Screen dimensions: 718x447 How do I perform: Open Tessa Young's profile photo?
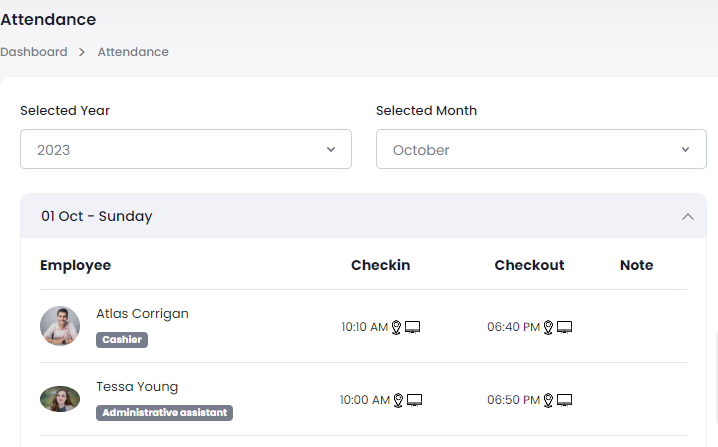(60, 399)
